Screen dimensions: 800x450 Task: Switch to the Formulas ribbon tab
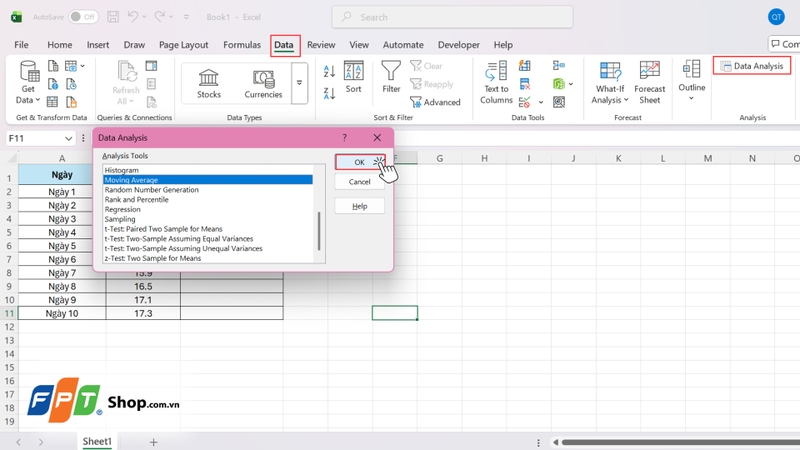(242, 45)
